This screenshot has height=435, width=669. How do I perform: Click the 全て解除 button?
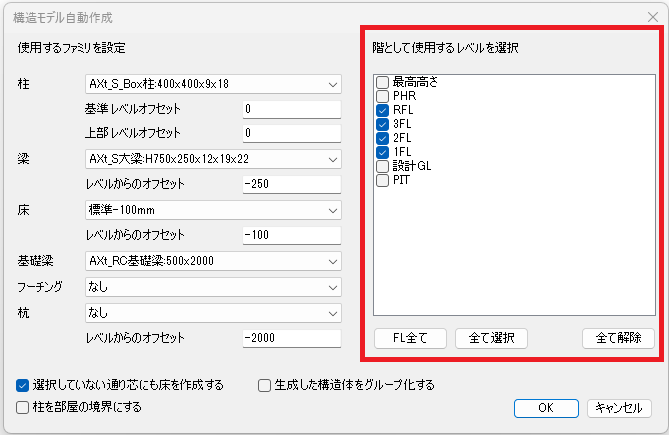(618, 338)
